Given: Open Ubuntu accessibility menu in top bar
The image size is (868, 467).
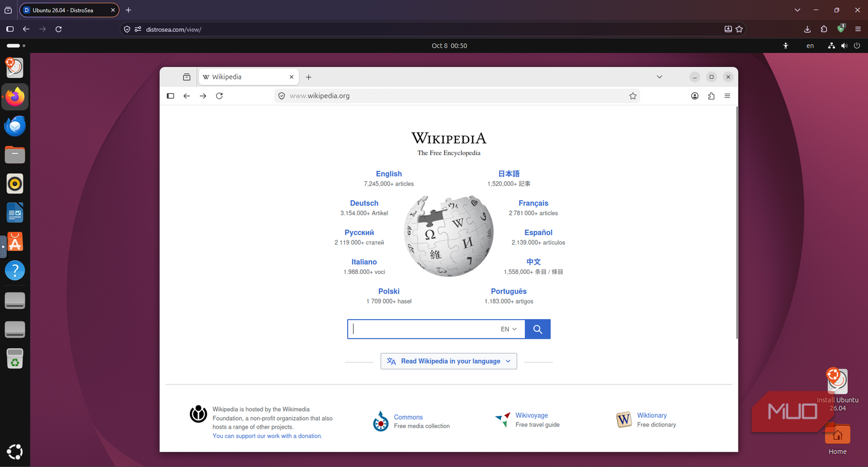Looking at the screenshot, I should click(x=786, y=46).
